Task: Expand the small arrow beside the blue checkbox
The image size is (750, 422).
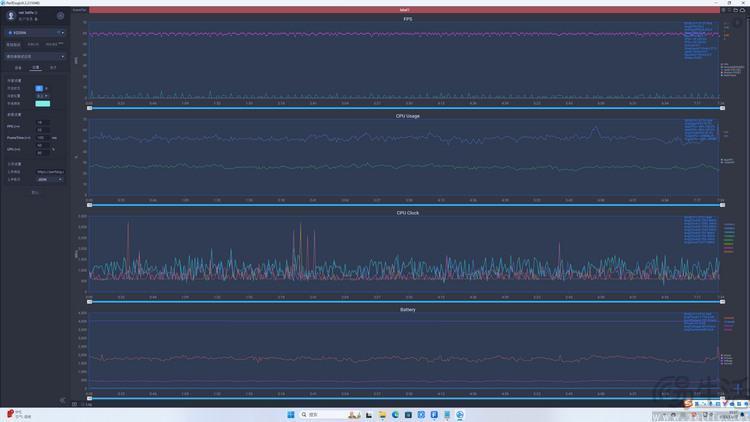Action: tap(46, 89)
